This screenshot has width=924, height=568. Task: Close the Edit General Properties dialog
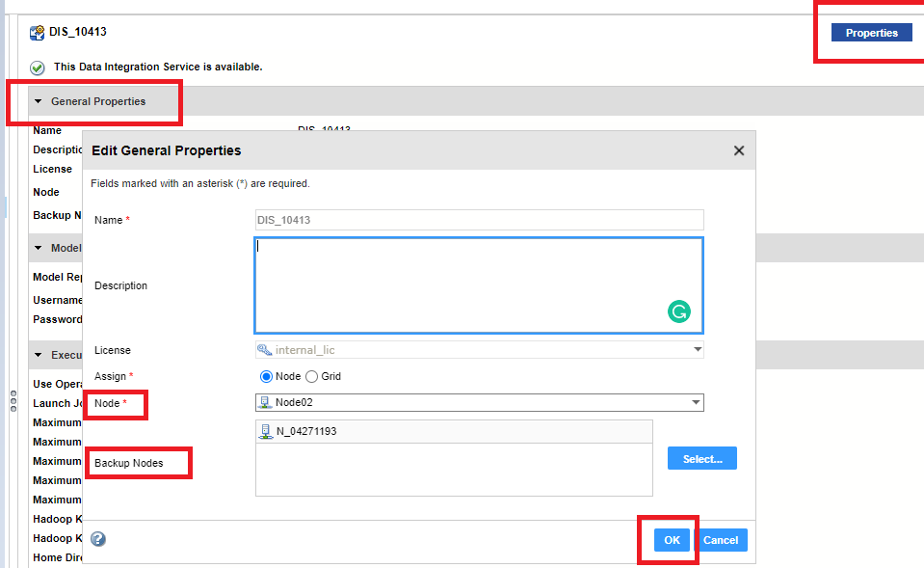pos(739,151)
